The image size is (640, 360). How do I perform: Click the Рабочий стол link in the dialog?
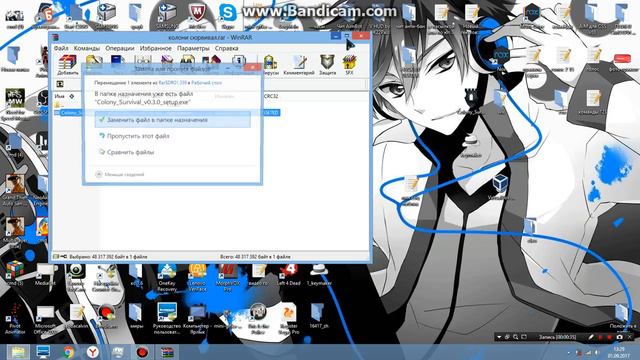[x=207, y=82]
